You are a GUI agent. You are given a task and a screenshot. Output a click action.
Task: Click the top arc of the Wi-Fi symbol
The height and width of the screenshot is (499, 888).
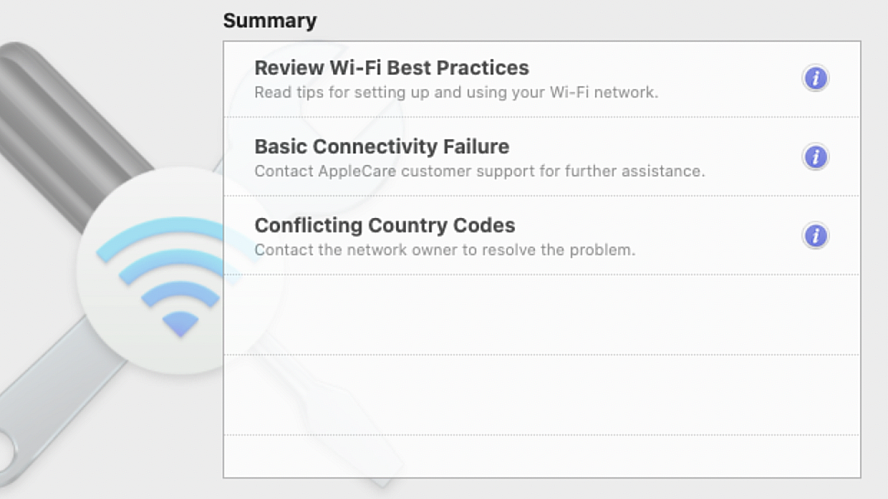pos(170,235)
